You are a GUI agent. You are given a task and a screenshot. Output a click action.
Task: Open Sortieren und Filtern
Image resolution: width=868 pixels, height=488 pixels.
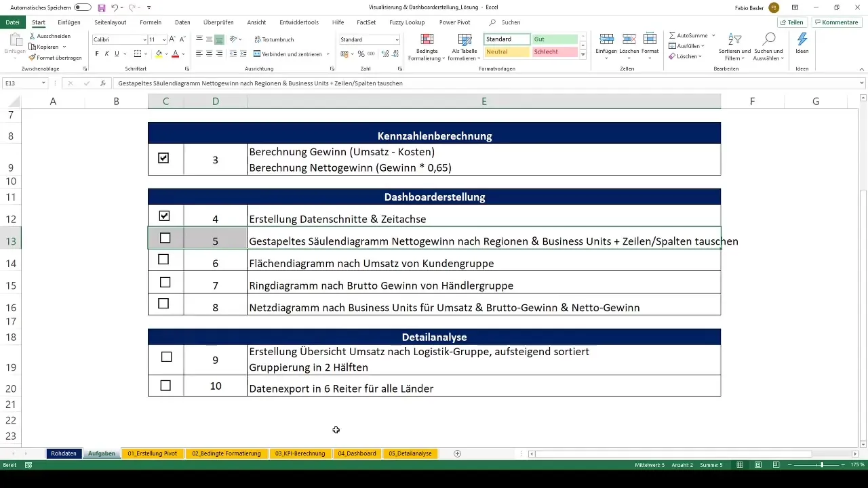pos(734,46)
